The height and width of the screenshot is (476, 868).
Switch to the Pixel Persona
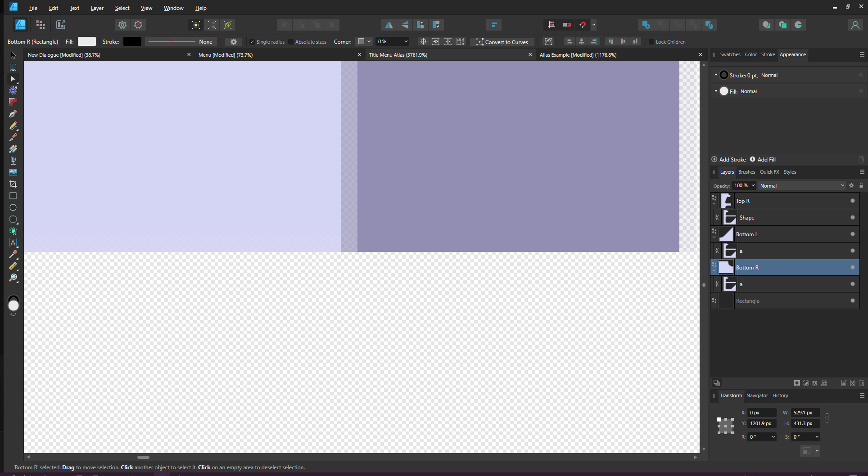pos(41,25)
